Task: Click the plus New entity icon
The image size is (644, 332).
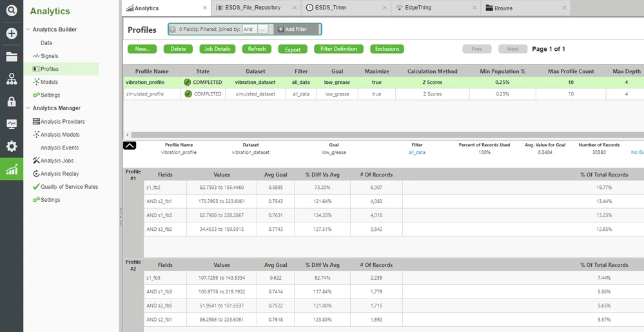Action: [12, 34]
